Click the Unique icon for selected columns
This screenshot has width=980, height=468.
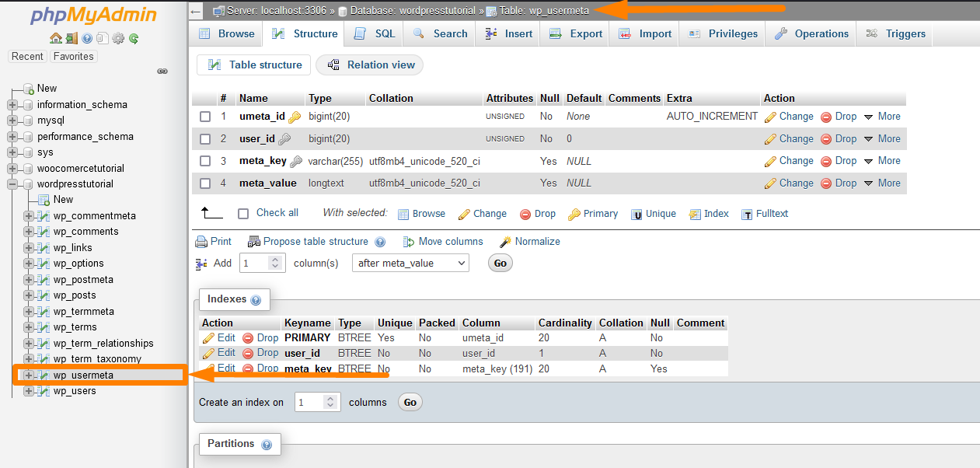636,215
